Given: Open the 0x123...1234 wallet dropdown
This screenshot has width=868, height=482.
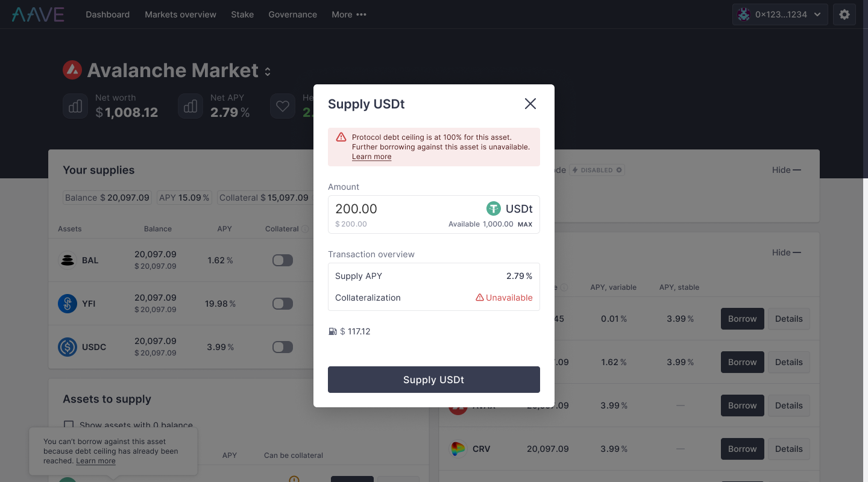Looking at the screenshot, I should tap(779, 14).
